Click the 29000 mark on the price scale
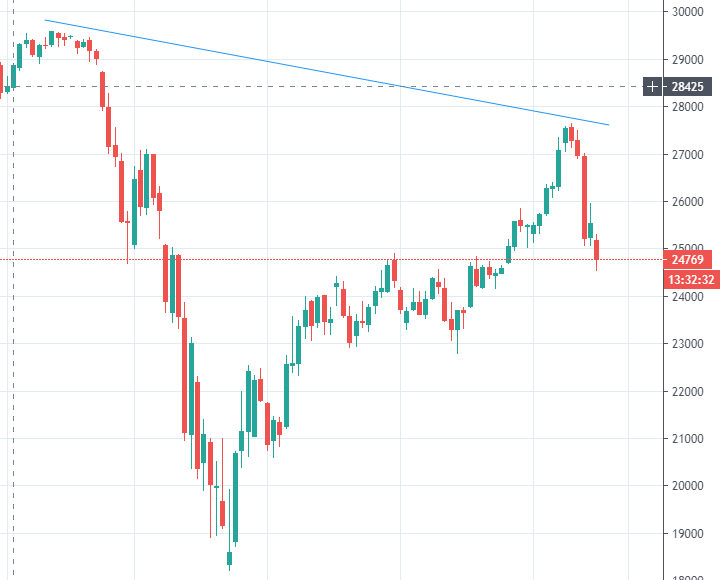 coord(687,60)
